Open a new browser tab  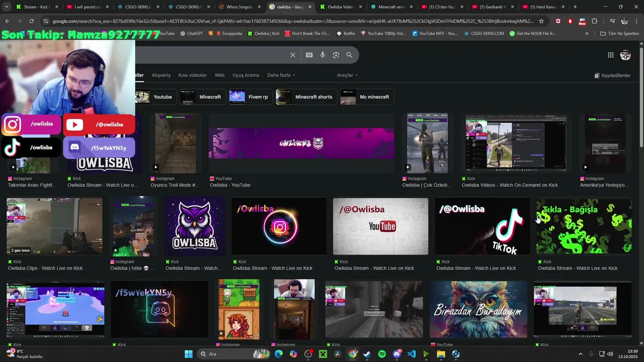[x=575, y=7]
